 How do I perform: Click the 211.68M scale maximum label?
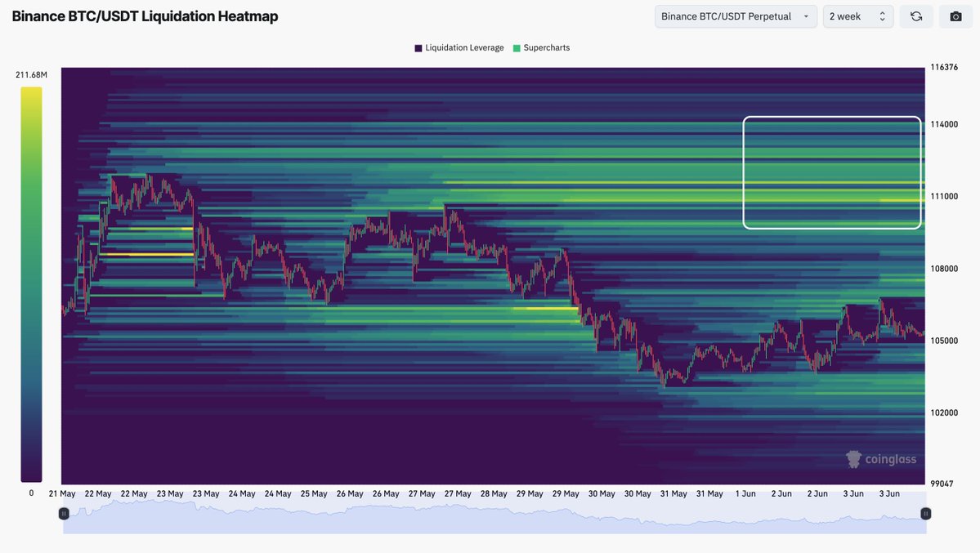(31, 75)
